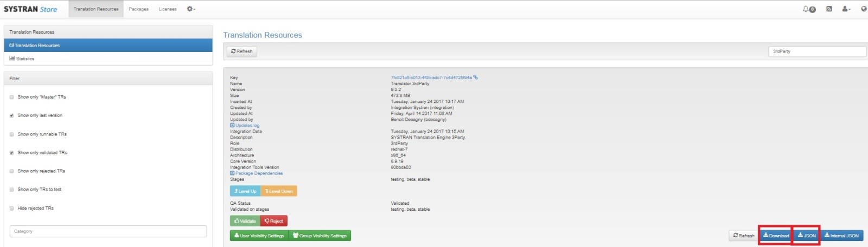The height and width of the screenshot is (247, 868).
Task: Switch to the Translation Resources tab
Action: pyautogui.click(x=96, y=9)
